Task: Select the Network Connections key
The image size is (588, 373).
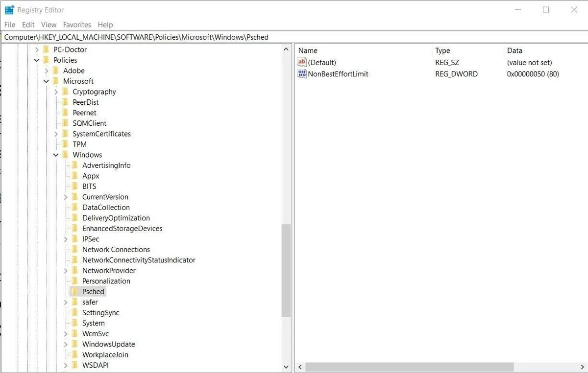Action: pos(116,250)
